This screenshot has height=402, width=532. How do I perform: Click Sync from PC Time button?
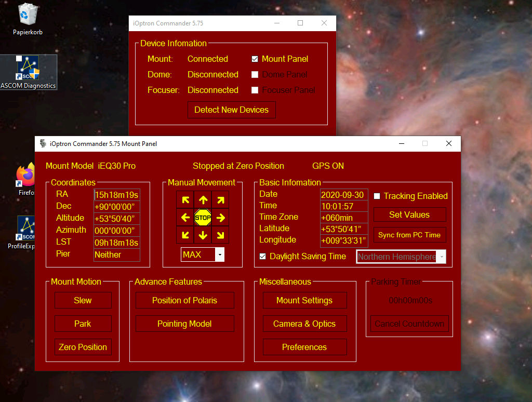[409, 235]
